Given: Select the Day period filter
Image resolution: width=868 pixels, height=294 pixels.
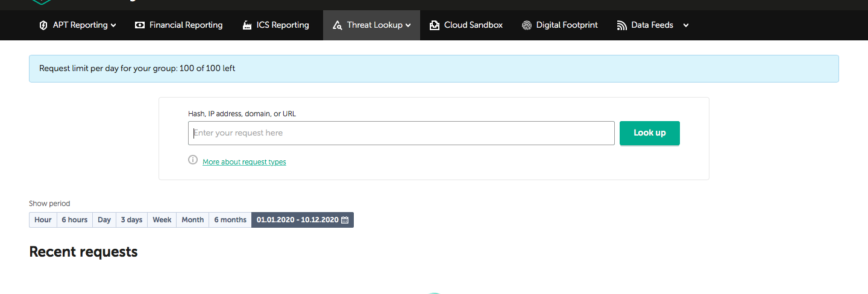Looking at the screenshot, I should tap(104, 220).
